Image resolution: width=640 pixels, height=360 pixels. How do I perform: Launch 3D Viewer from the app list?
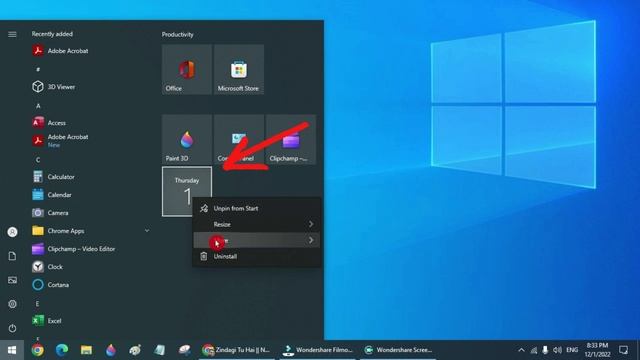[x=53, y=87]
